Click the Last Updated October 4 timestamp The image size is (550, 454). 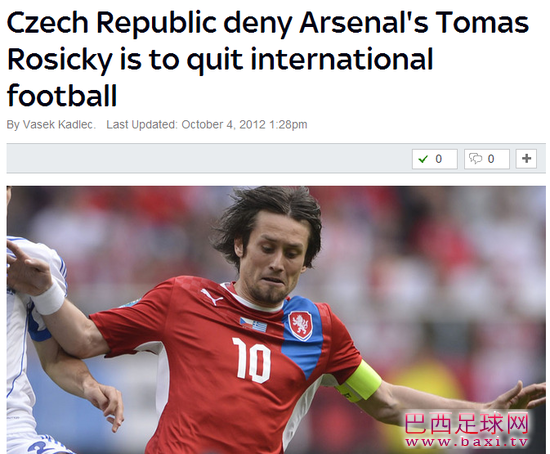click(x=207, y=125)
